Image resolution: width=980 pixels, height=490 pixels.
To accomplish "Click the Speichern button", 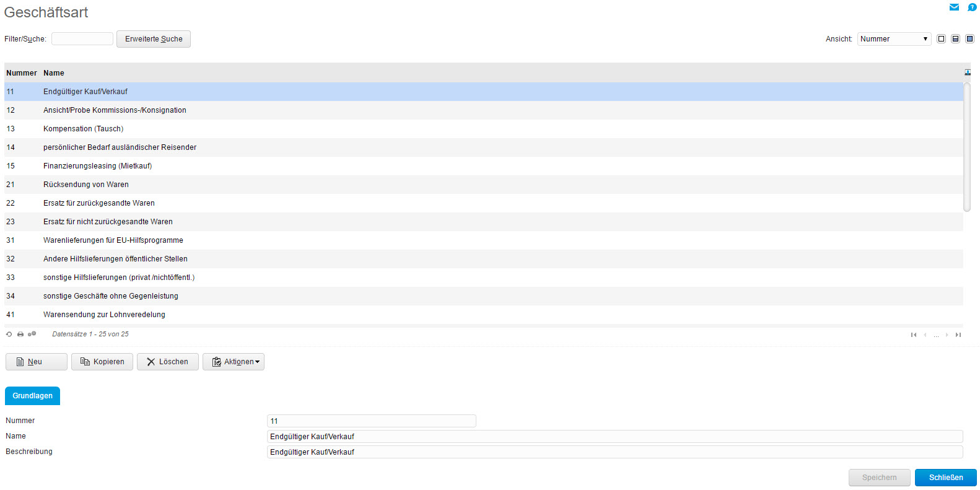I will point(880,478).
